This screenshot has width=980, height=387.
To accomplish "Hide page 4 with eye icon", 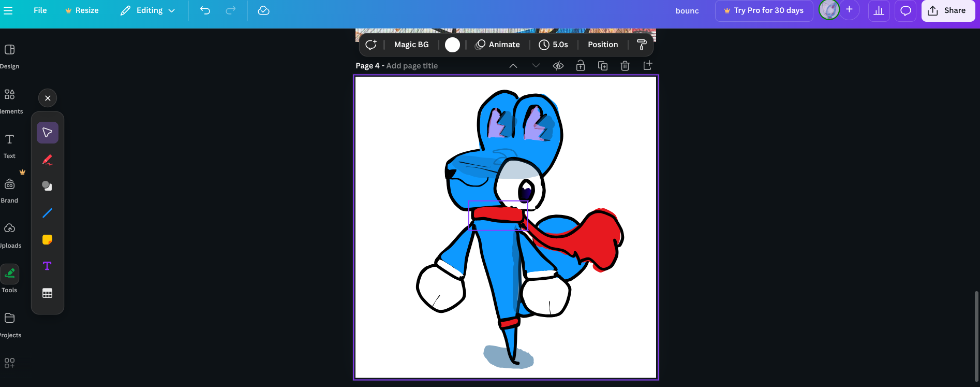I will point(558,66).
